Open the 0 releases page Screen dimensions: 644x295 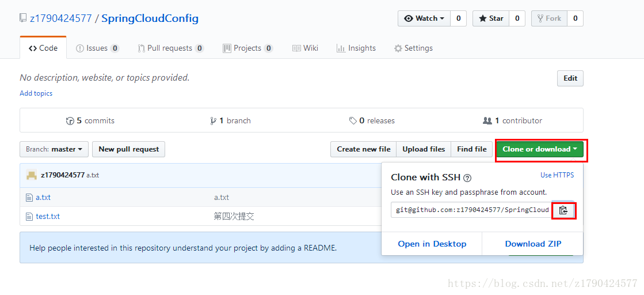372,120
